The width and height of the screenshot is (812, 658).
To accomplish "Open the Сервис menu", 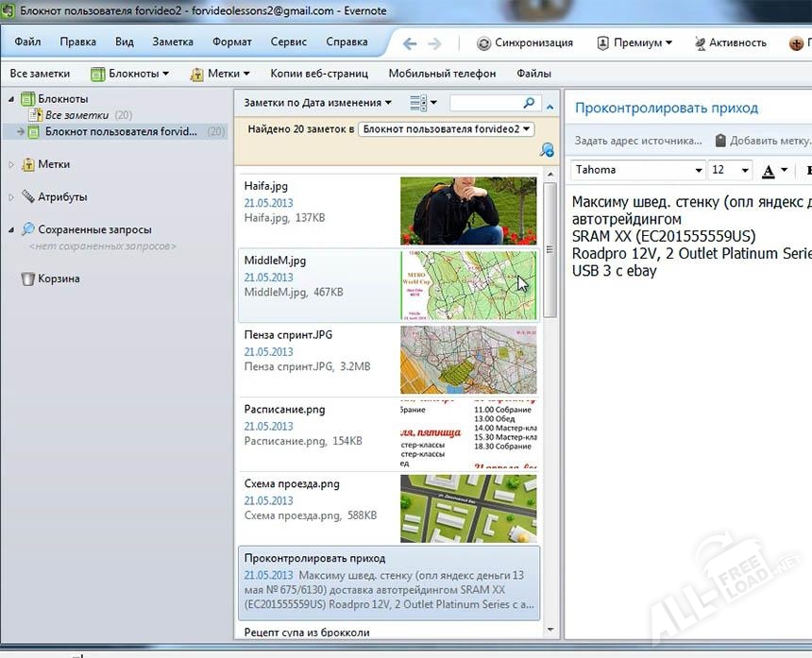I will tap(288, 42).
